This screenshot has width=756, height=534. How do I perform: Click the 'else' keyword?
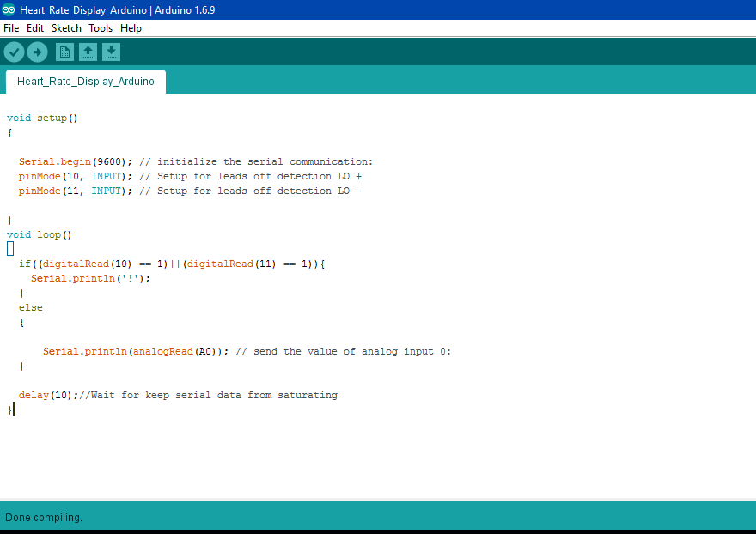point(31,307)
